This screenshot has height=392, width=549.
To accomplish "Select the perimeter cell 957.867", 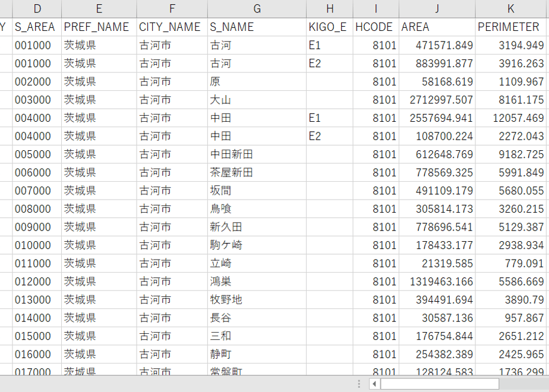I will [511, 318].
